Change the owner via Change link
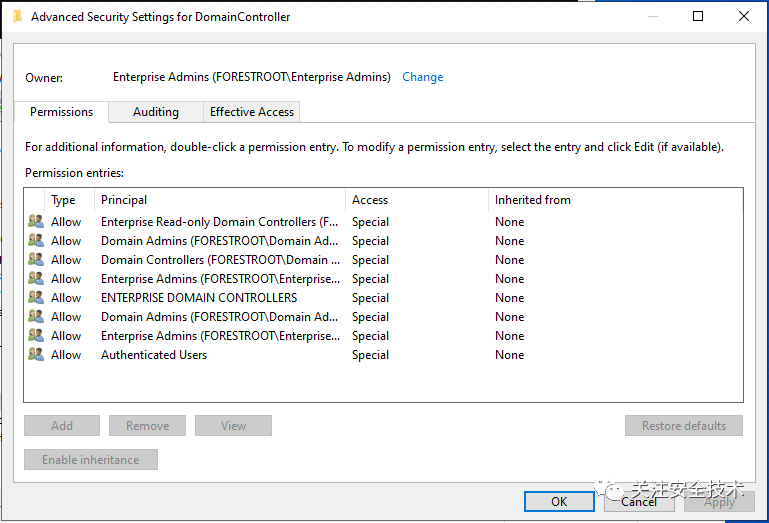 tap(422, 77)
